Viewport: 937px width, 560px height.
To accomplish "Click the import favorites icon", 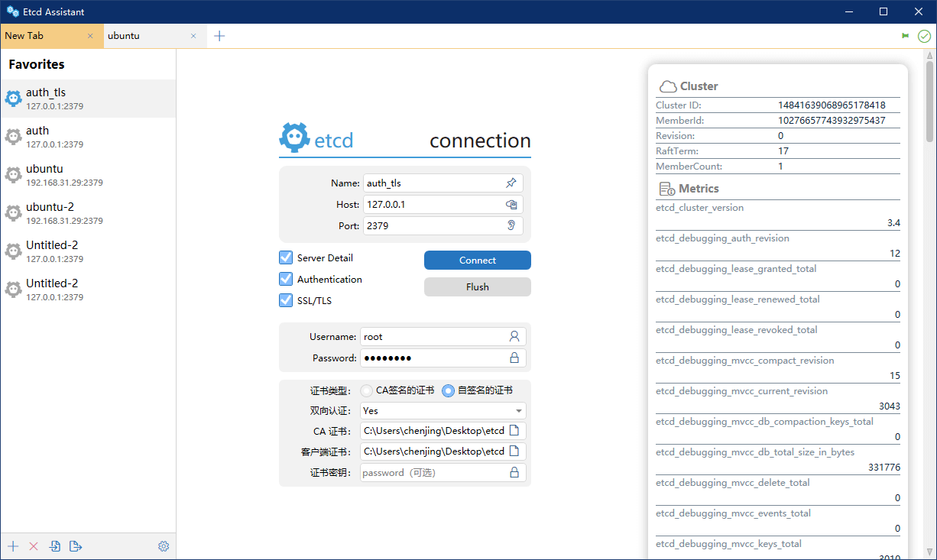I will (x=55, y=546).
